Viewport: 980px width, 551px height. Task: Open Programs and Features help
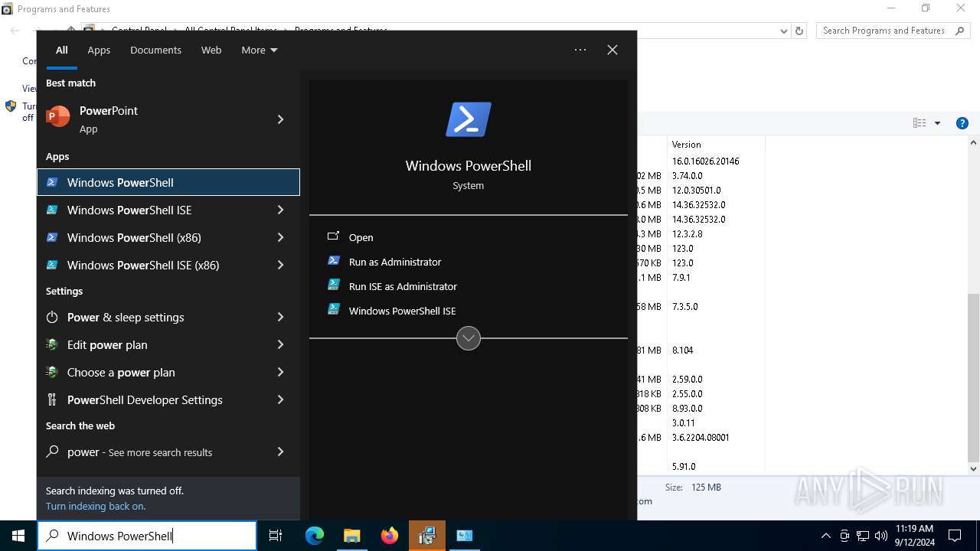(x=962, y=123)
